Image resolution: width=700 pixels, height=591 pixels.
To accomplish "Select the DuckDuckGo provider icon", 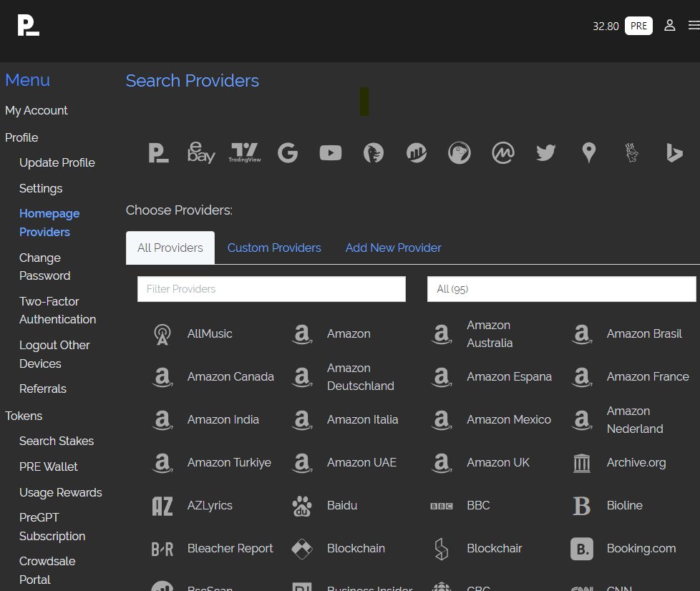I will [373, 153].
